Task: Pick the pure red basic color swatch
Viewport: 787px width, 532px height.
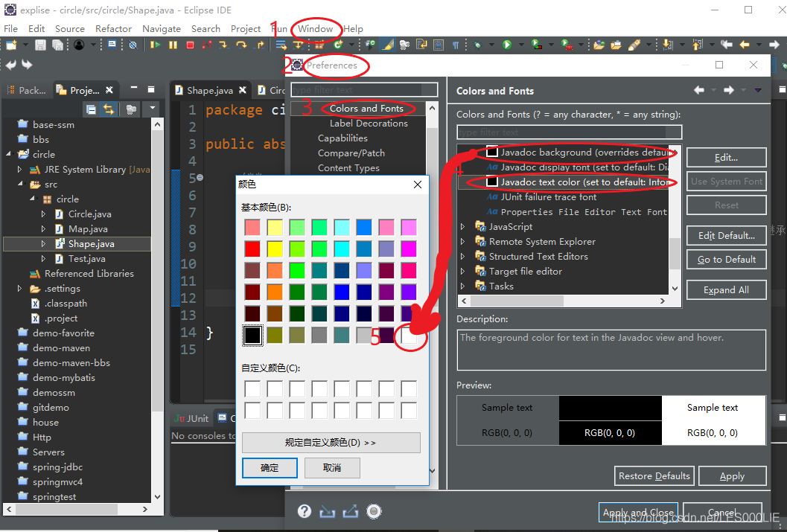Action: (252, 249)
